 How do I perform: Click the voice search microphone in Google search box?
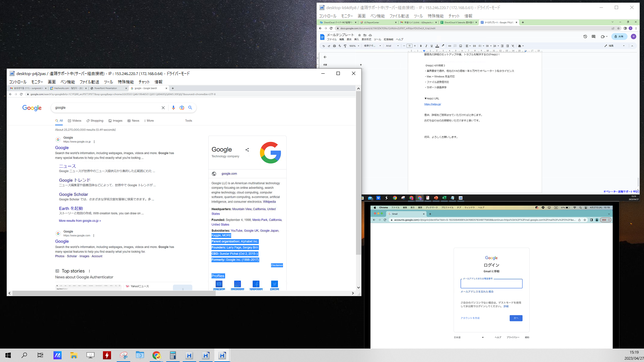[x=173, y=108]
